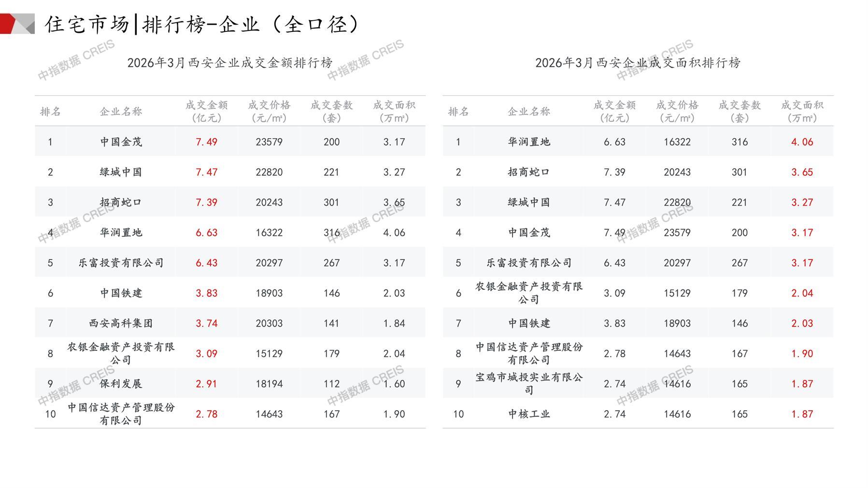Select the red 7.49 value for 中国金茂

tap(206, 142)
